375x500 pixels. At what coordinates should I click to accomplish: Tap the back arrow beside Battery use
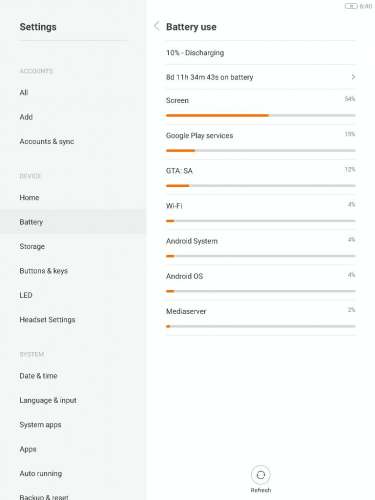tap(157, 26)
